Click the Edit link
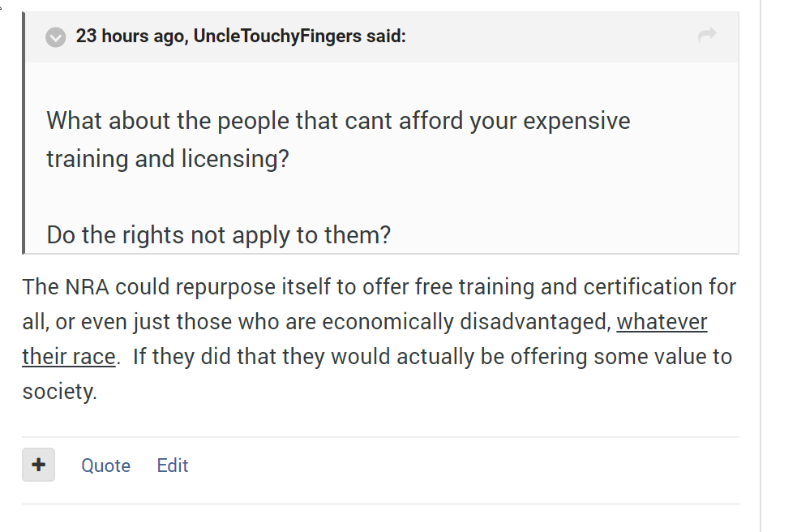Image resolution: width=797 pixels, height=532 pixels. [173, 466]
